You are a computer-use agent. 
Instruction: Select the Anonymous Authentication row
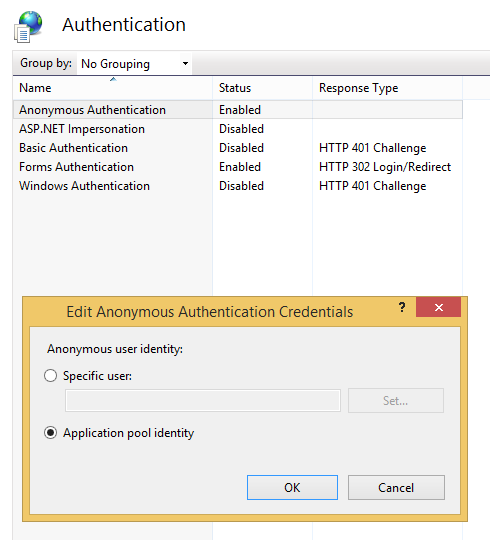coord(238,110)
